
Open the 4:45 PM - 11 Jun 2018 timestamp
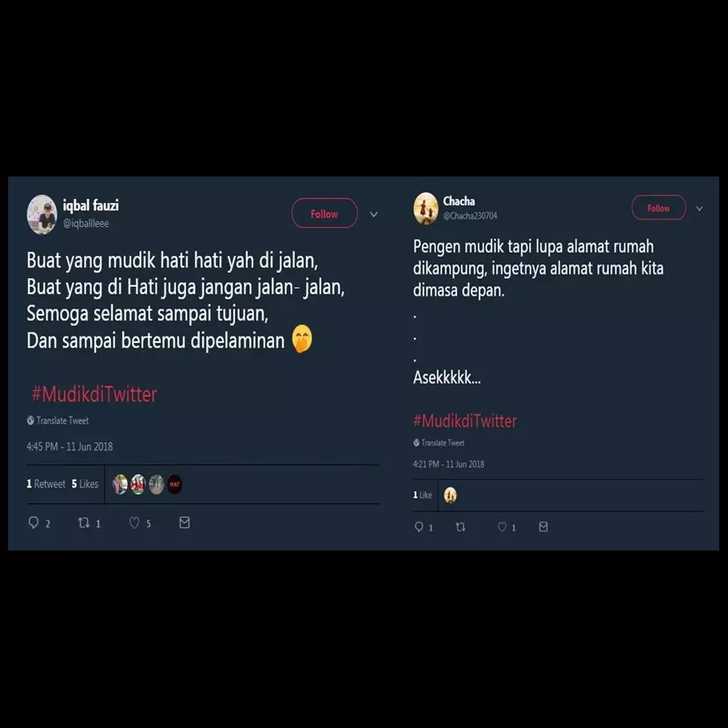[69, 446]
